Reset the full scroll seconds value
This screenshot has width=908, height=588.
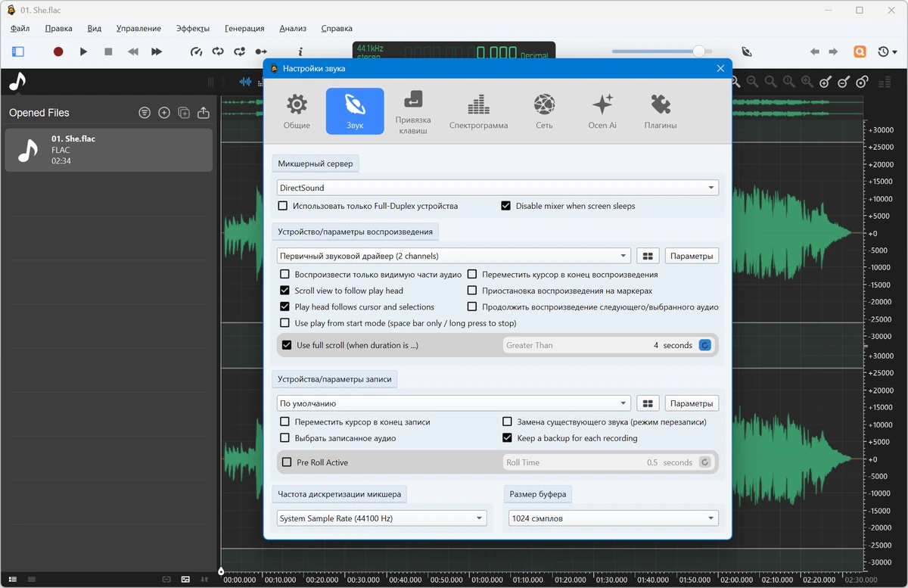pos(705,345)
